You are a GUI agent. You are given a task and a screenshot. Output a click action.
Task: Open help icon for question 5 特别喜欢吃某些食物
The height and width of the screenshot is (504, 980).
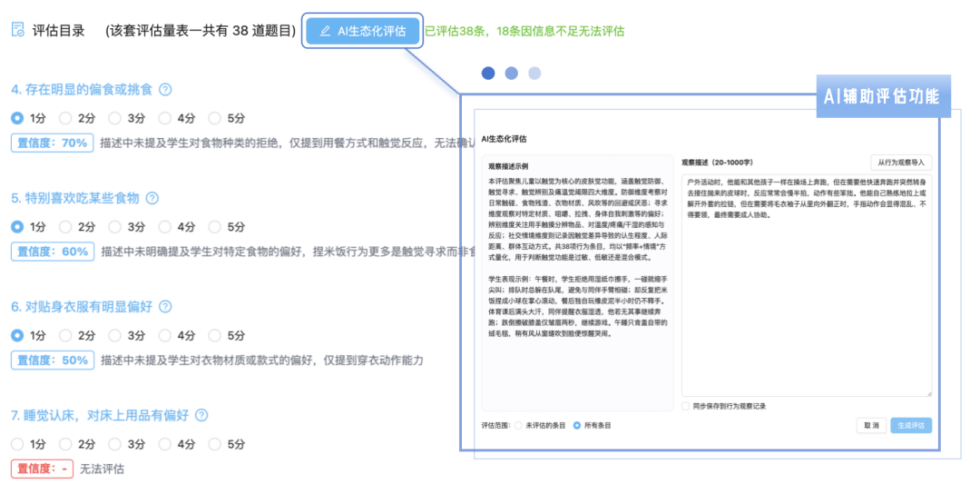click(152, 198)
